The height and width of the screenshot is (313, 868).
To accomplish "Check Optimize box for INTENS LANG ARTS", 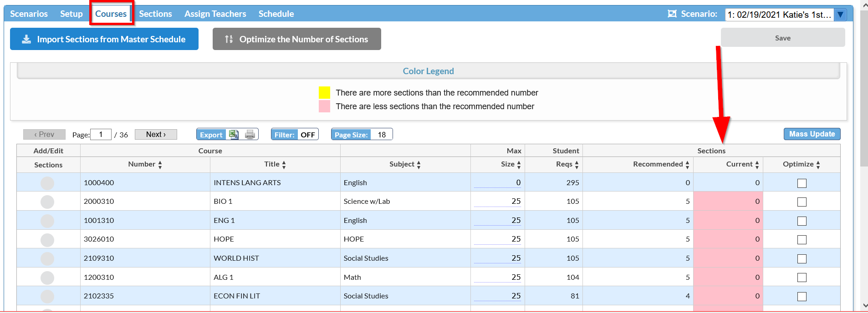I will pos(802,183).
